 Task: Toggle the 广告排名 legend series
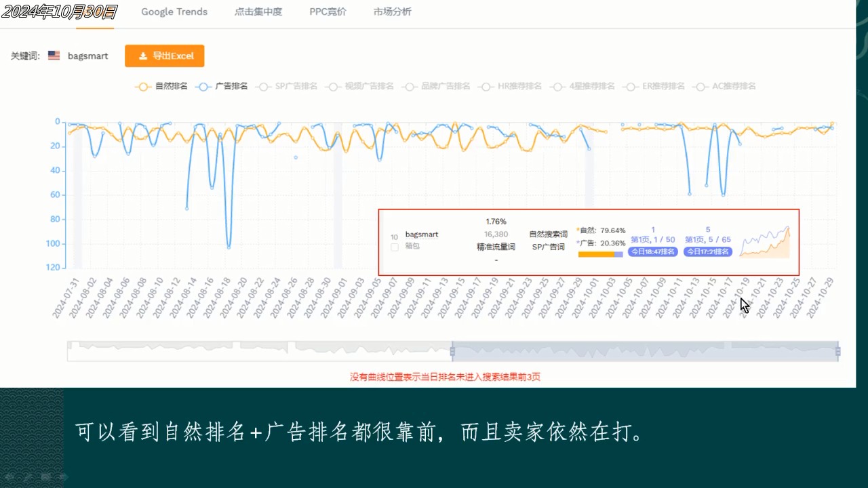click(221, 86)
